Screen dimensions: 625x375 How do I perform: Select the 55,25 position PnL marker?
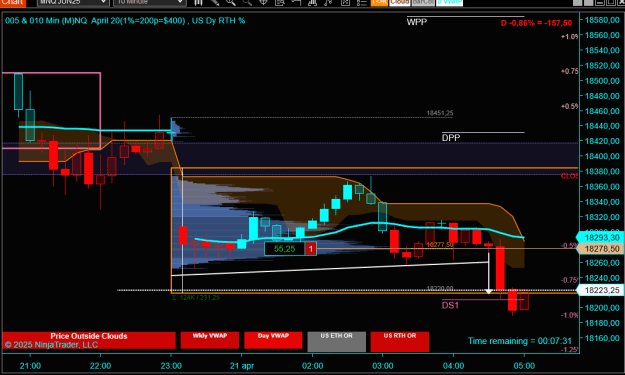(285, 249)
